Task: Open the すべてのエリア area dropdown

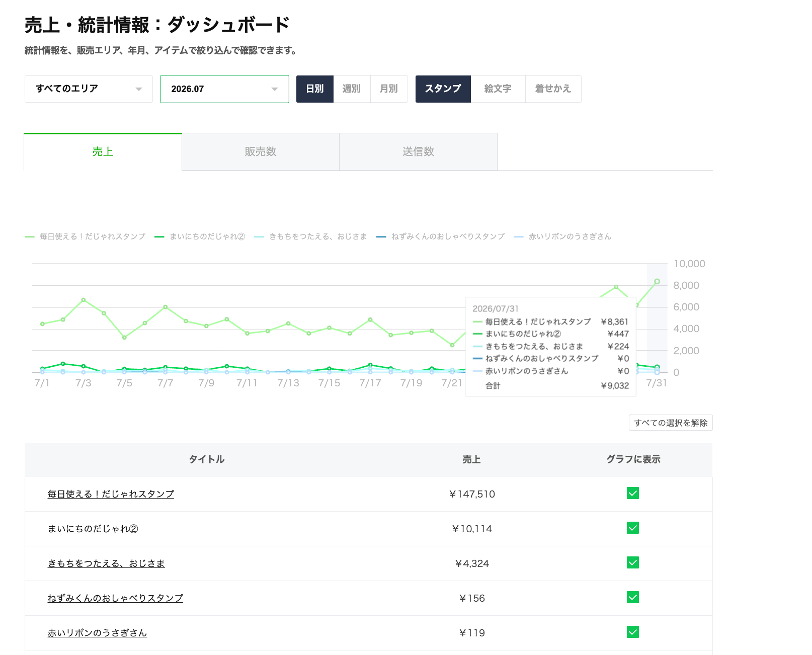Action: click(89, 89)
